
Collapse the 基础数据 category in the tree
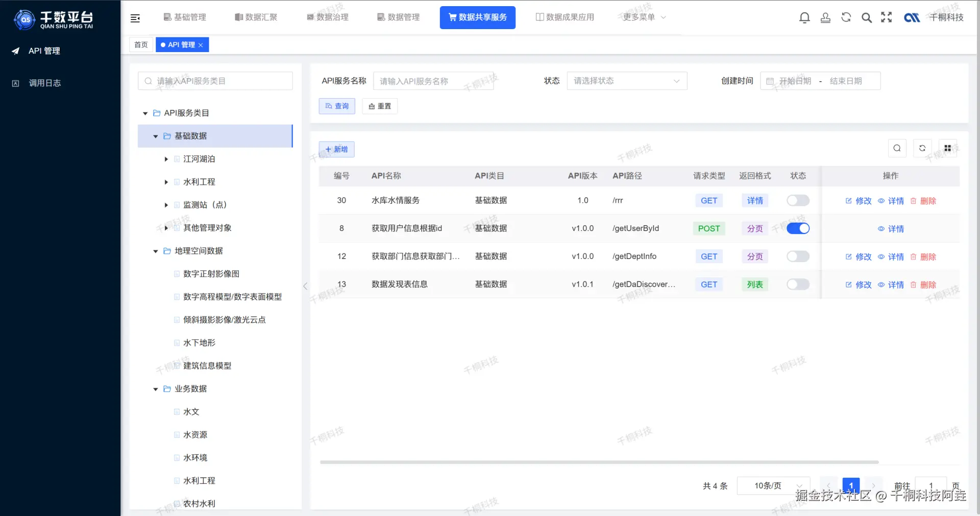(x=155, y=136)
